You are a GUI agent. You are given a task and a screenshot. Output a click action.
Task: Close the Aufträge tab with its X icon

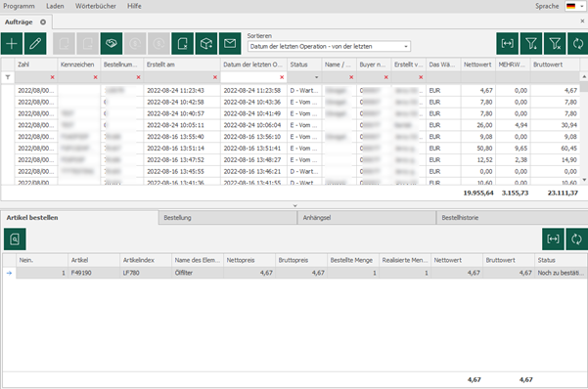[43, 22]
